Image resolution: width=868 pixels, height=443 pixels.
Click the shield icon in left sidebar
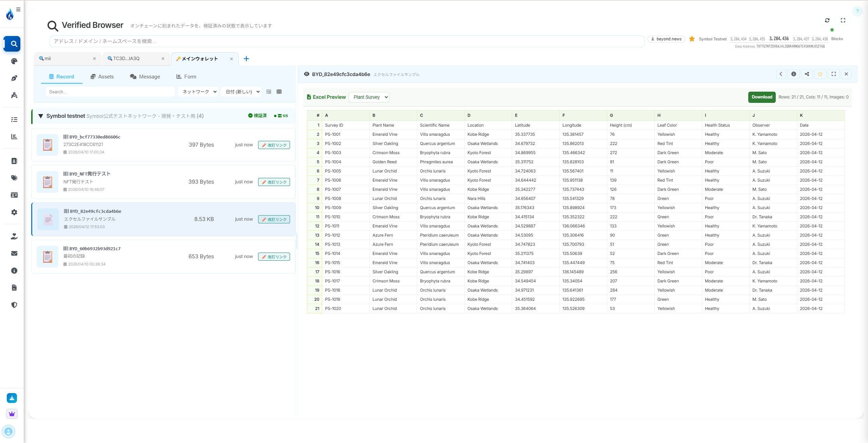point(14,305)
